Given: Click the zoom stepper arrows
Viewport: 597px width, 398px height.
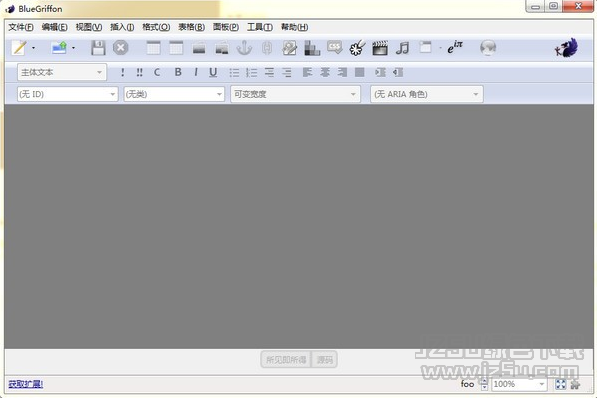Looking at the screenshot, I should [484, 384].
